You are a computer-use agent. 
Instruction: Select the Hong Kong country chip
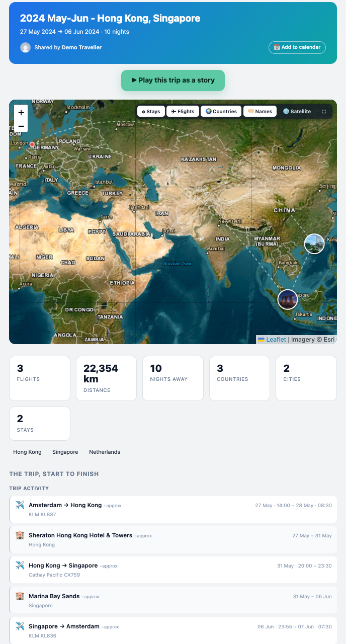[x=27, y=452]
